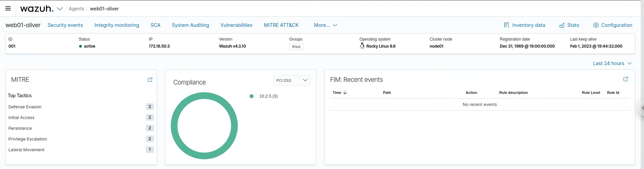Viewport: 644px width, 169px height.
Task: Sort FIM events by Time column
Action: tap(339, 93)
